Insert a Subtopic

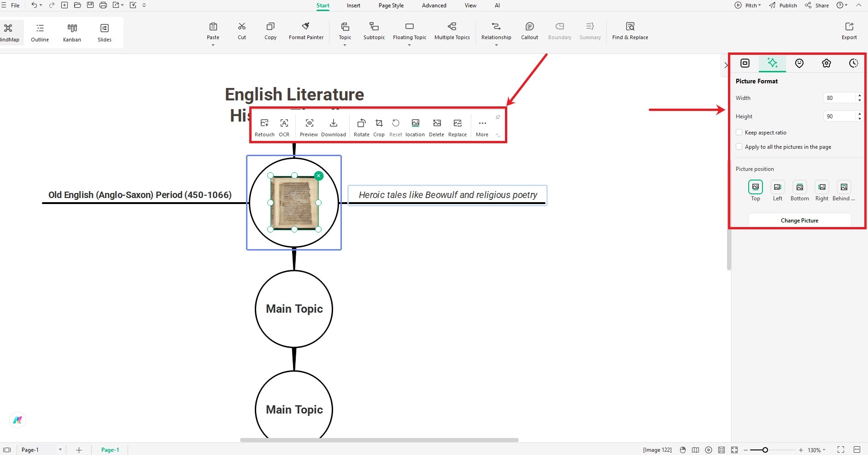click(x=374, y=31)
